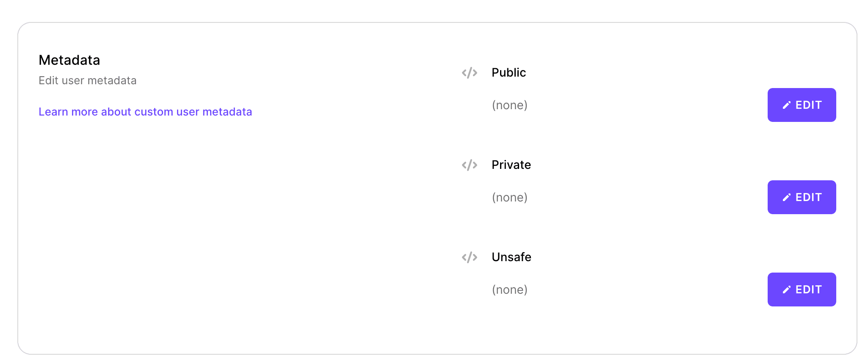Screen dimensions: 868x364
Task: Edit the Public metadata
Action: [x=802, y=105]
